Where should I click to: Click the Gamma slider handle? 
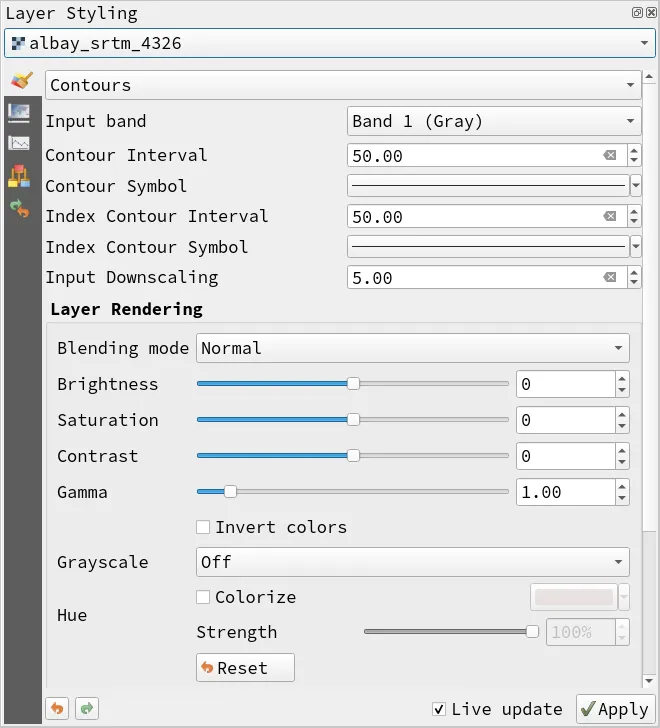click(x=230, y=491)
